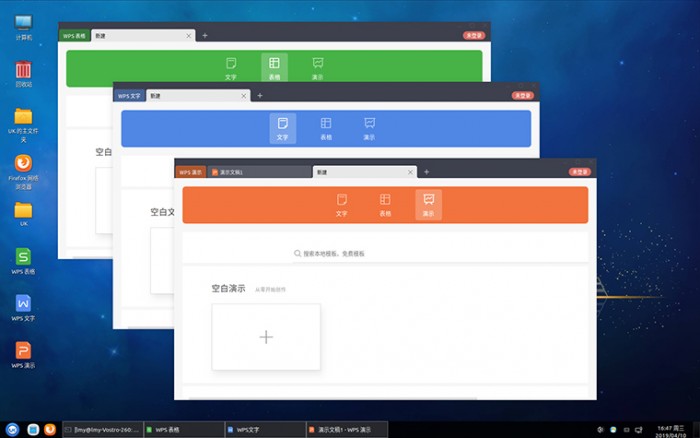Image resolution: width=700 pixels, height=438 pixels.
Task: Select the 表格 icon in the blue bar
Action: tap(326, 128)
